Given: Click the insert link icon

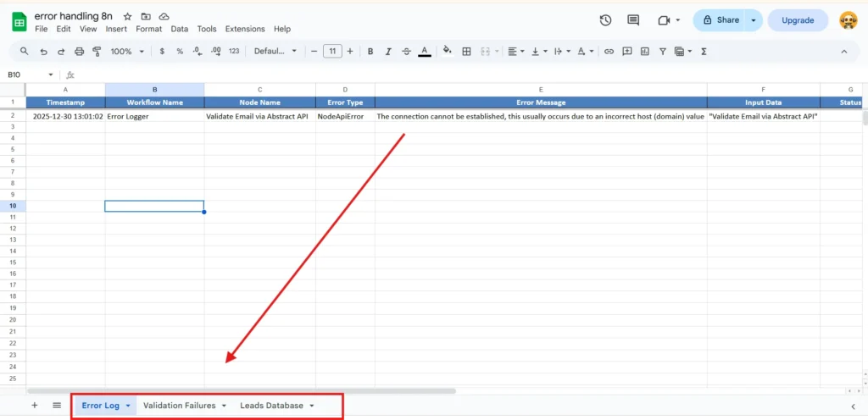Looking at the screenshot, I should tap(609, 52).
